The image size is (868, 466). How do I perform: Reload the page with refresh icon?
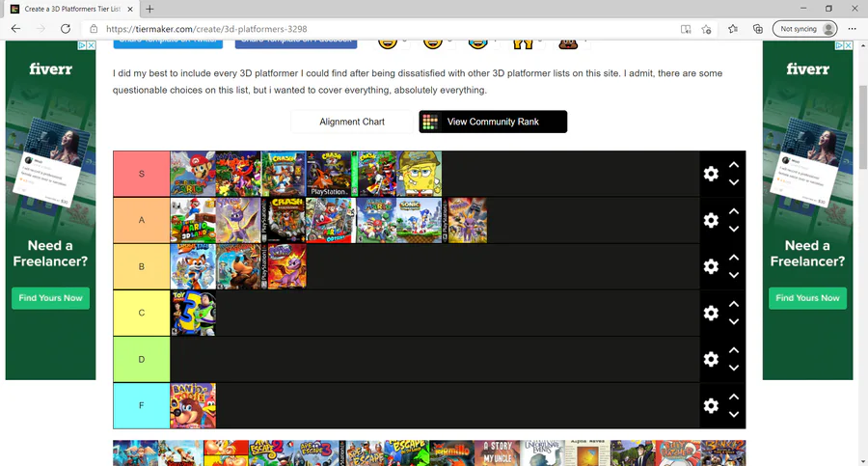66,29
